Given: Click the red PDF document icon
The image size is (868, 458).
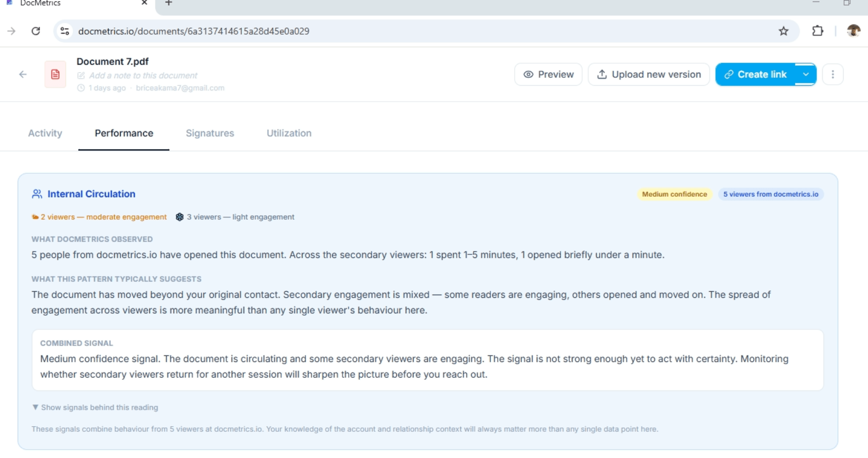Looking at the screenshot, I should click(55, 74).
